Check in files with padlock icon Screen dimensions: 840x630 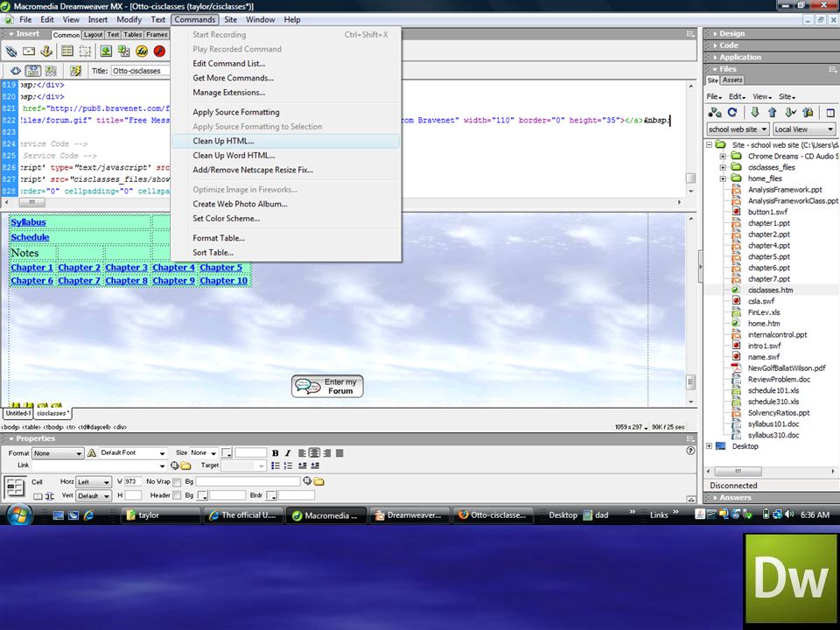pyautogui.click(x=808, y=113)
